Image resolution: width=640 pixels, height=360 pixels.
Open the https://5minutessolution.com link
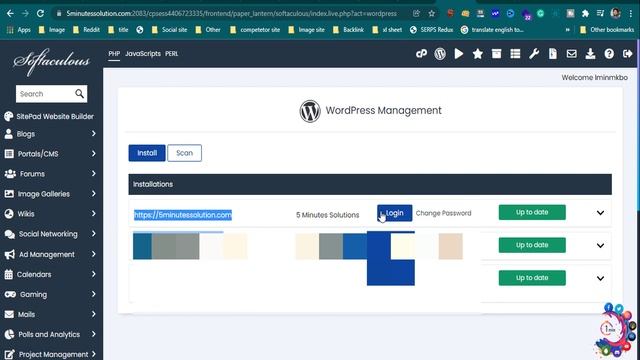click(183, 215)
